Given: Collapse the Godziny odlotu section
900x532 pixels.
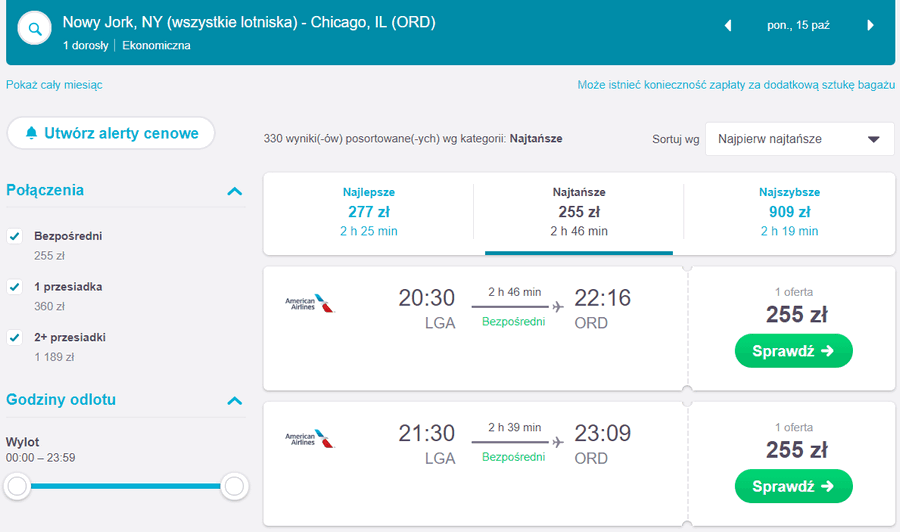Looking at the screenshot, I should (x=235, y=401).
